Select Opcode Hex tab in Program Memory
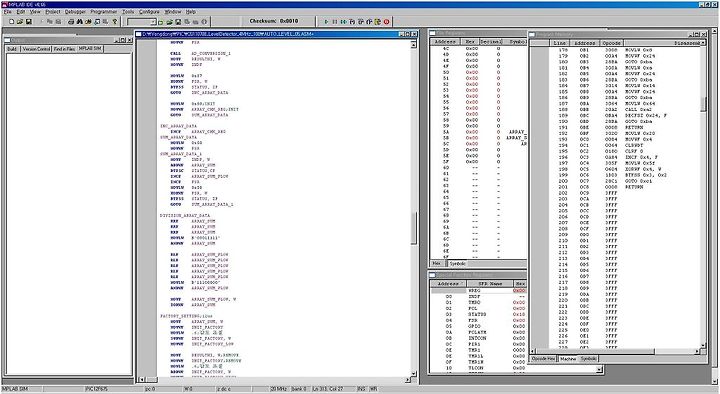The height and width of the screenshot is (394, 720). (544, 359)
